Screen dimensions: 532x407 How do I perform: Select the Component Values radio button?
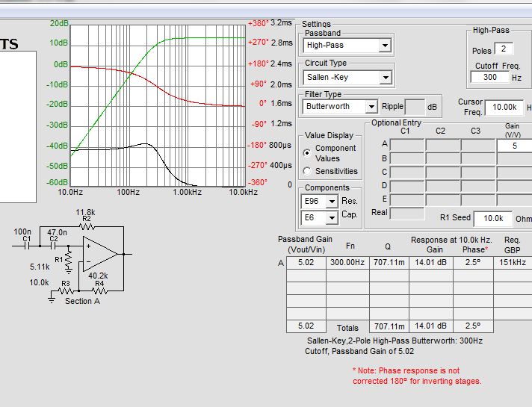(x=306, y=152)
